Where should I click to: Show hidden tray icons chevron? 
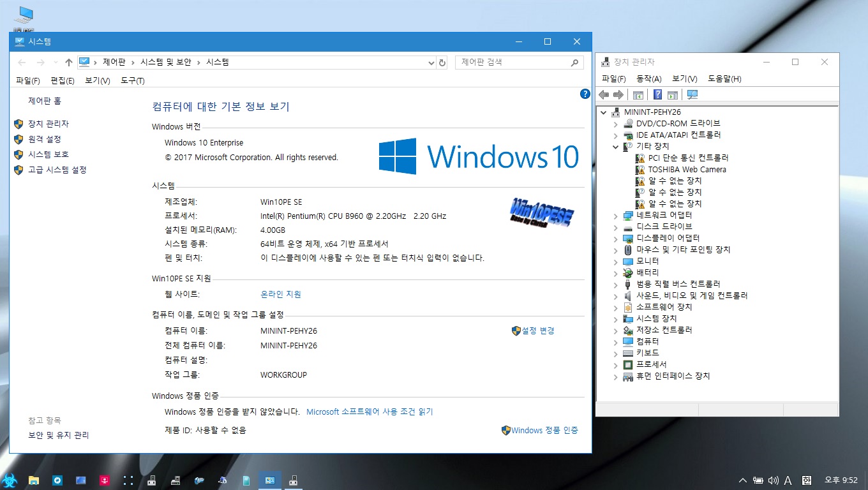point(742,480)
